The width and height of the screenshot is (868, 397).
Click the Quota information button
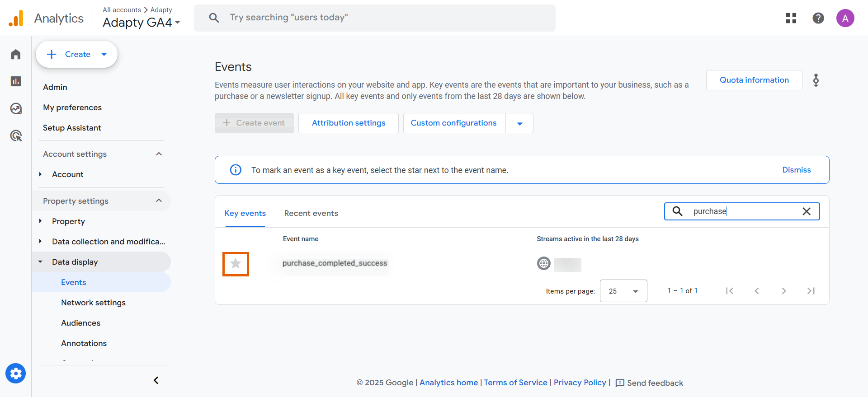pos(754,80)
